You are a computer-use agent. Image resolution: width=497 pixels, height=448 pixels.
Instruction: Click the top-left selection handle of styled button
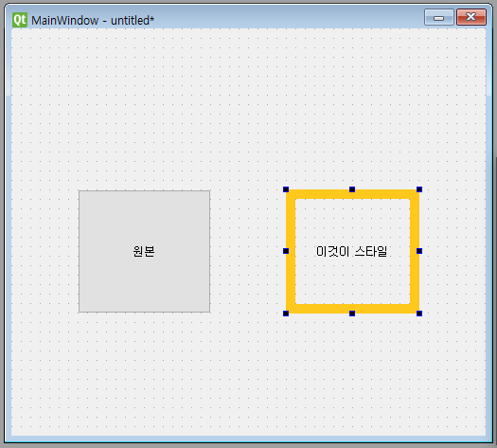pos(286,189)
